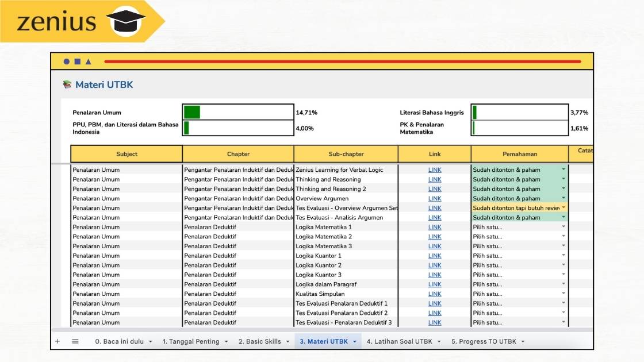Open the all sheets list icon
This screenshot has width=644, height=362.
(75, 341)
